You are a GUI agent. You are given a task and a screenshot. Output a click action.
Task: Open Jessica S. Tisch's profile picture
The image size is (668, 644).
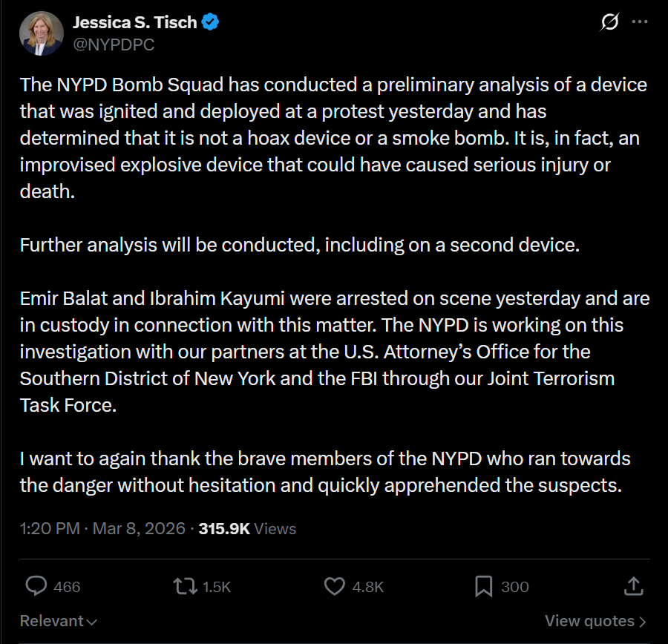click(42, 33)
